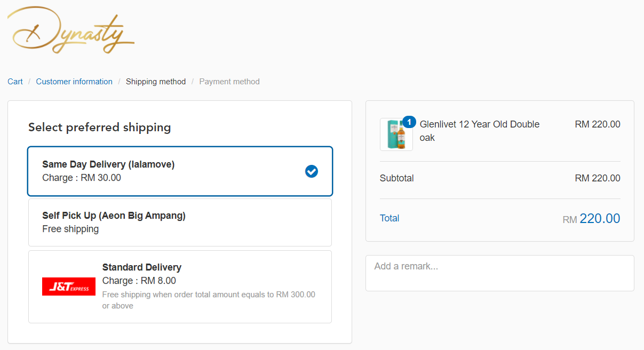644x350 pixels.
Task: Click Shipping method breadcrumb
Action: (x=156, y=82)
